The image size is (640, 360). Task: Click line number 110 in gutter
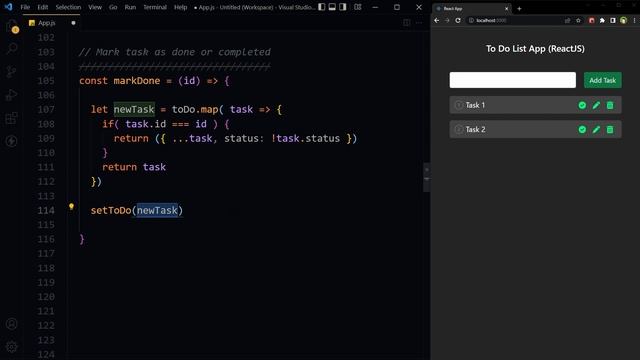46,153
